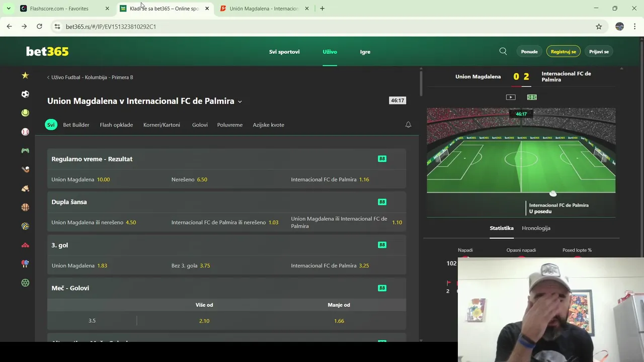This screenshot has width=644, height=362.
Task: Collapse the Meč - Golovi market
Action: pyautogui.click(x=226, y=288)
